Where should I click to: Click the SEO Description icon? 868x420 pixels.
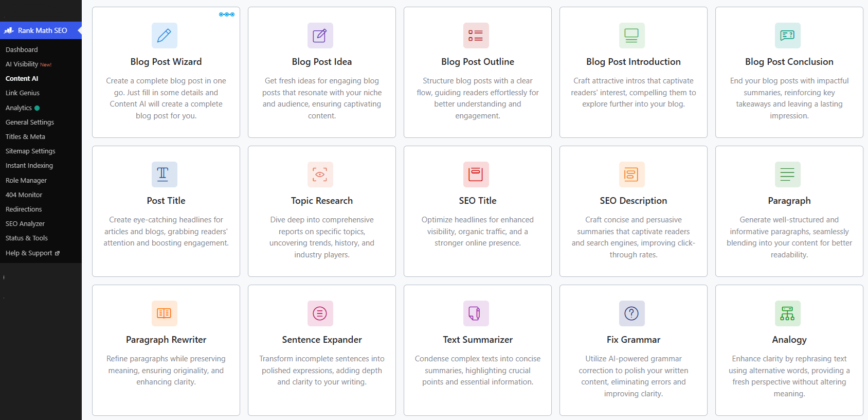point(632,174)
